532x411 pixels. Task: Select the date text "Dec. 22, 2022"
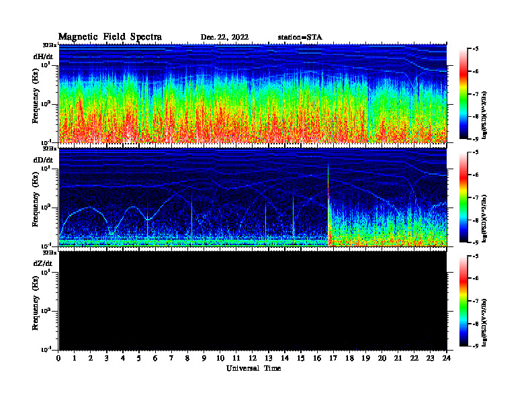pyautogui.click(x=224, y=37)
